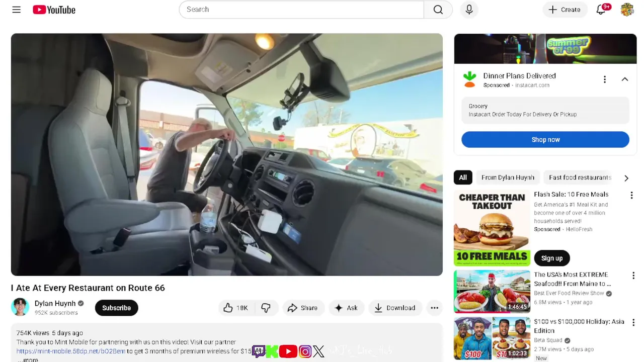The image size is (644, 362).
Task: Click the Shop now button
Action: pyautogui.click(x=545, y=140)
